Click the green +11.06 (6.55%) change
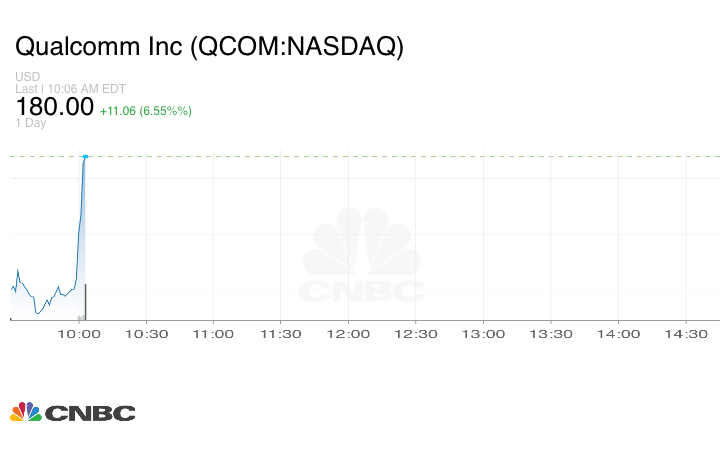This screenshot has width=720, height=450. tap(146, 110)
